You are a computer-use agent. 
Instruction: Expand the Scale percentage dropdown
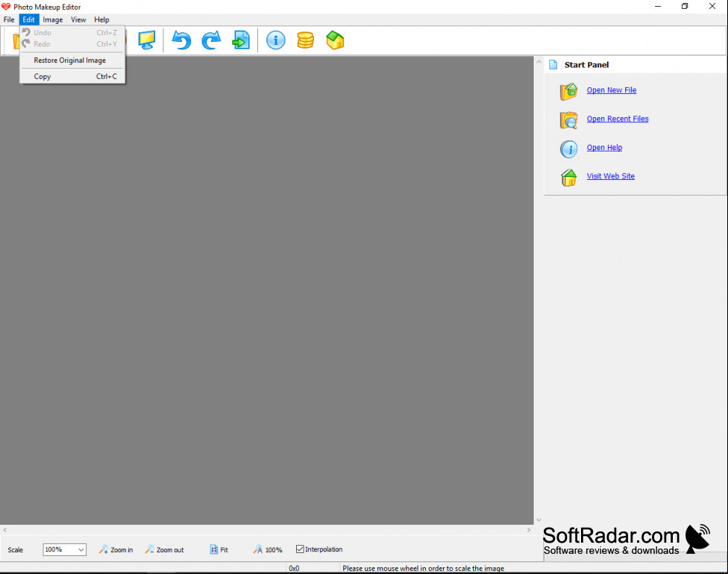[x=81, y=550]
